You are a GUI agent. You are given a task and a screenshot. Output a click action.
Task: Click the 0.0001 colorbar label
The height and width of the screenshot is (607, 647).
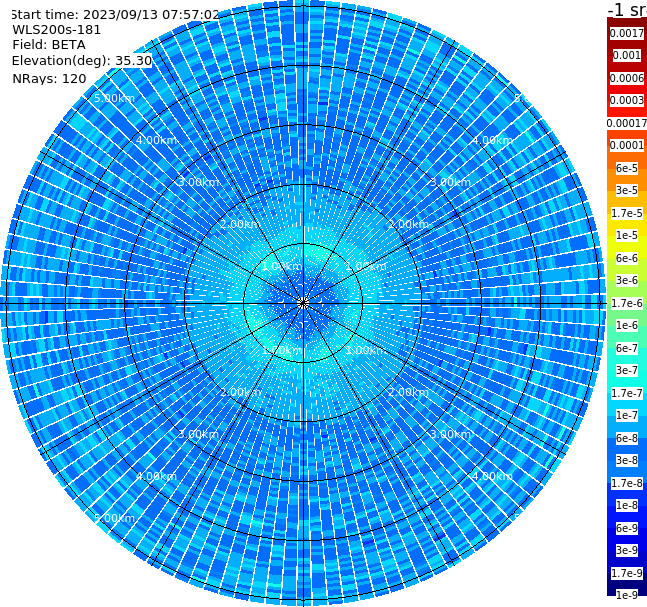[x=627, y=145]
